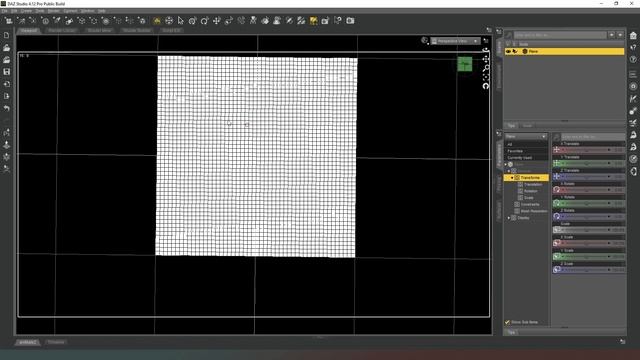Open the Render menu
This screenshot has width=640, height=360.
tap(53, 11)
